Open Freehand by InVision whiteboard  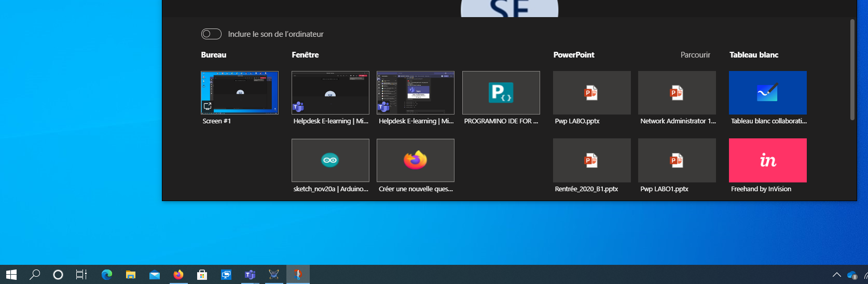point(768,160)
